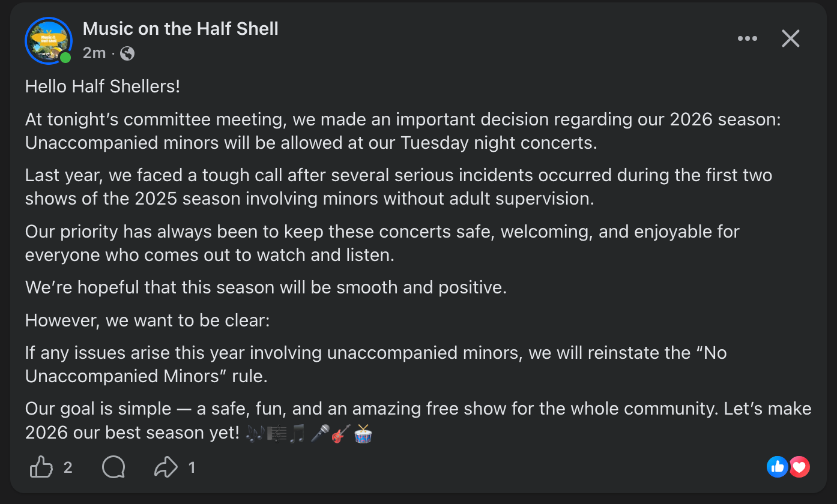This screenshot has width=837, height=504.
Task: Click the globe public audience icon
Action: (127, 53)
